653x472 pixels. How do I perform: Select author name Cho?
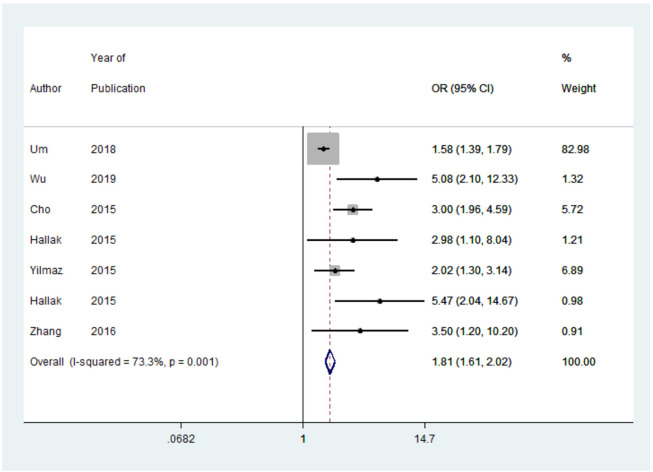tap(40, 209)
